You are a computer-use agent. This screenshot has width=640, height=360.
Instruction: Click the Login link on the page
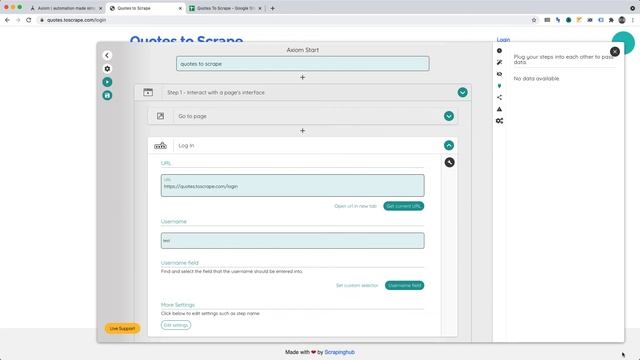click(x=503, y=40)
